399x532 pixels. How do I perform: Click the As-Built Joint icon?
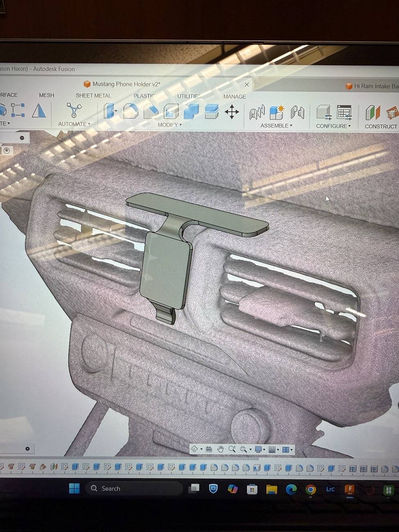tap(298, 112)
